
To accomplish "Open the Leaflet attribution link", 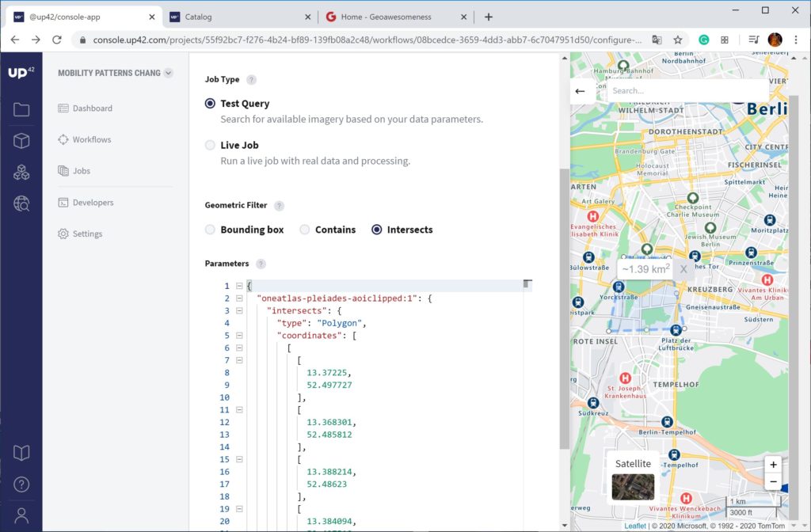I will tap(635, 526).
